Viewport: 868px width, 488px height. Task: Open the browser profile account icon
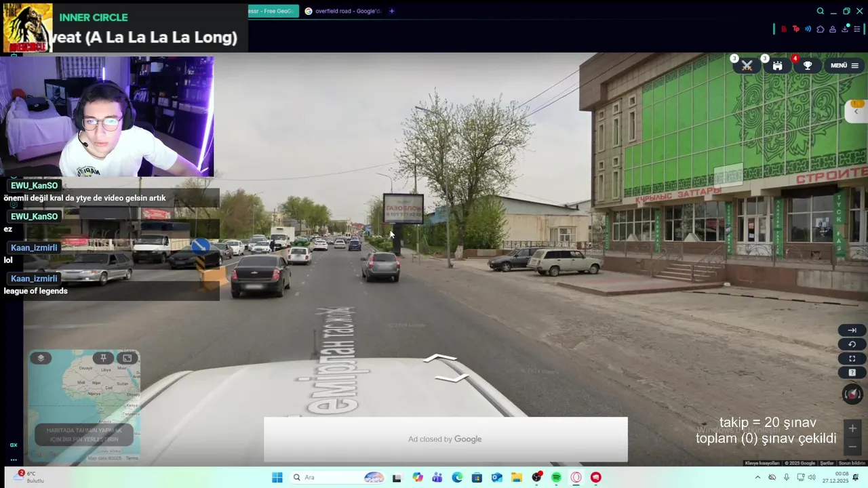833,29
